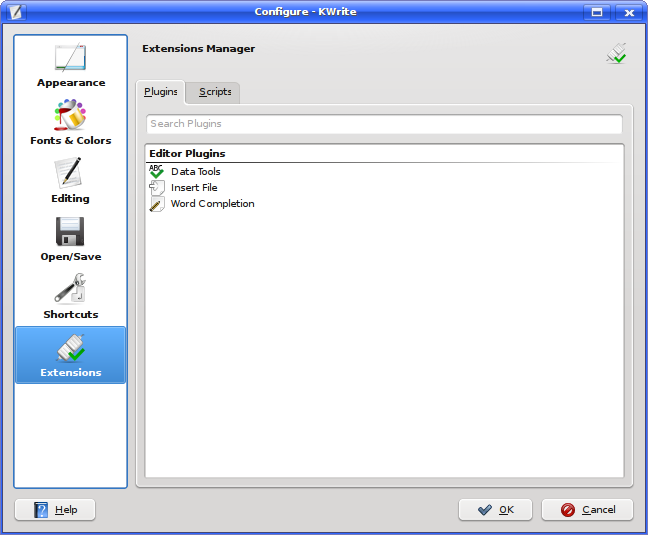648x535 pixels.
Task: Open Help for this dialog
Action: click(x=55, y=510)
